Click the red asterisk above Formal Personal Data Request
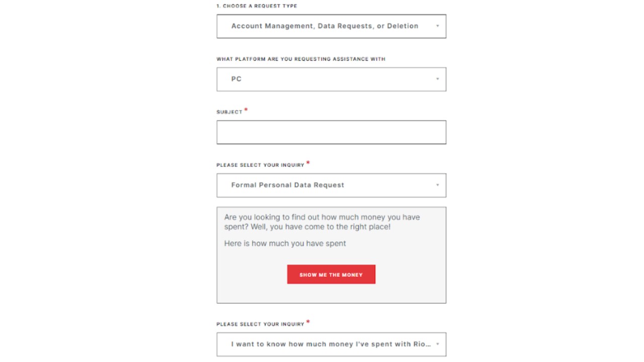Viewport: 644px width, 362px height. (308, 163)
